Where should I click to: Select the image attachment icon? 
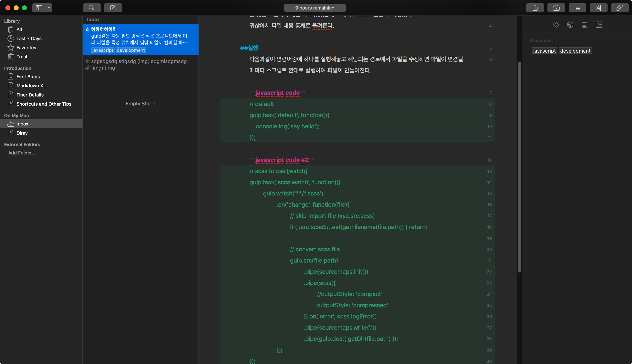(599, 24)
